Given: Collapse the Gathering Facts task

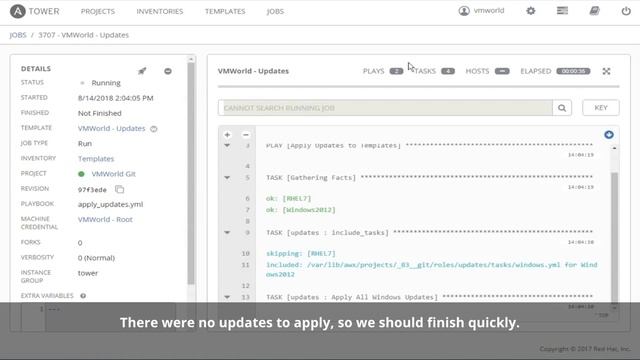Looking at the screenshot, I should click(227, 178).
